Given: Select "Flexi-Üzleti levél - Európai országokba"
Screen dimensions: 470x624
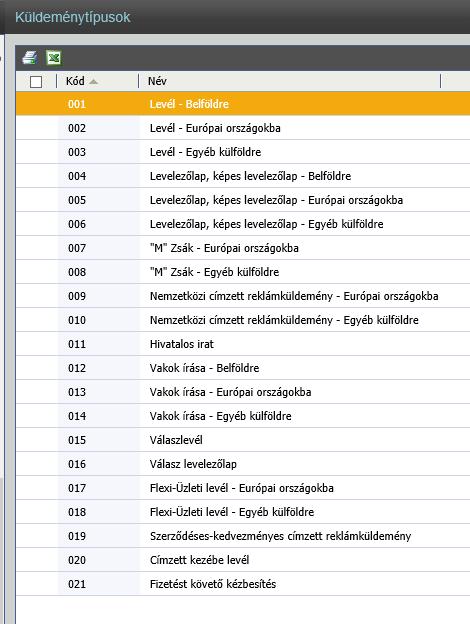Looking at the screenshot, I should click(x=242, y=488).
